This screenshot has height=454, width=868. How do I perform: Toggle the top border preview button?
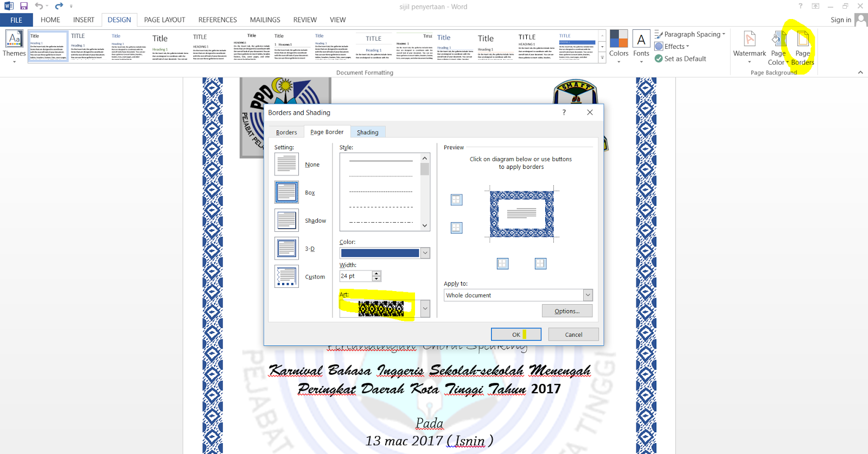pos(456,200)
